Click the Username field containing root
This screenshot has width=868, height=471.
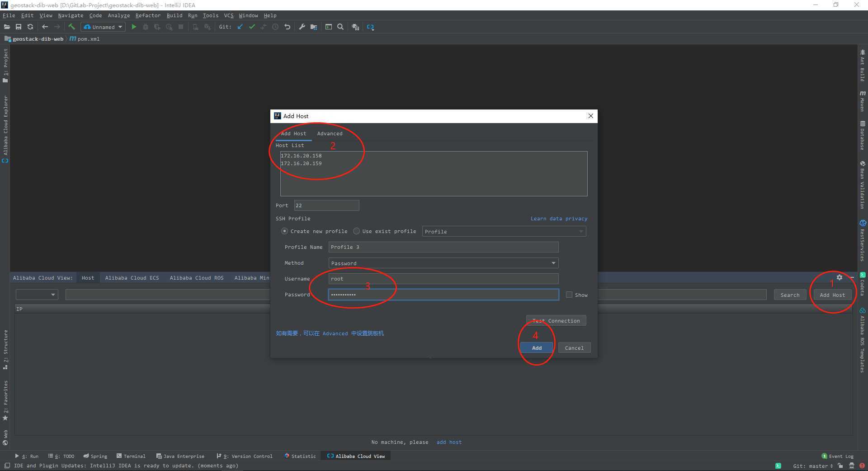[x=443, y=279]
